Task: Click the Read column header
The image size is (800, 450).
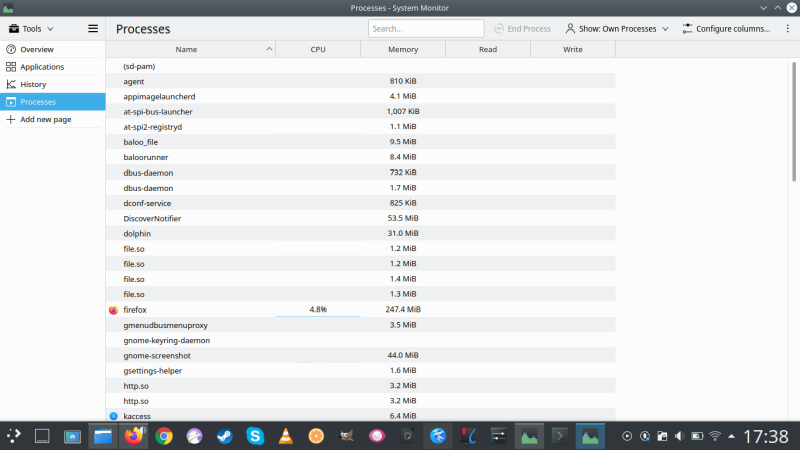Action: pyautogui.click(x=488, y=49)
